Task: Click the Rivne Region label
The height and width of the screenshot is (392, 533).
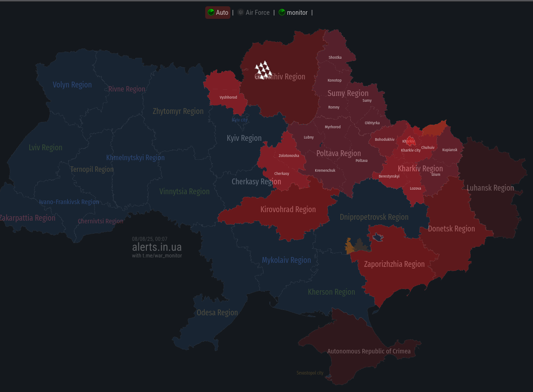Action: (127, 89)
